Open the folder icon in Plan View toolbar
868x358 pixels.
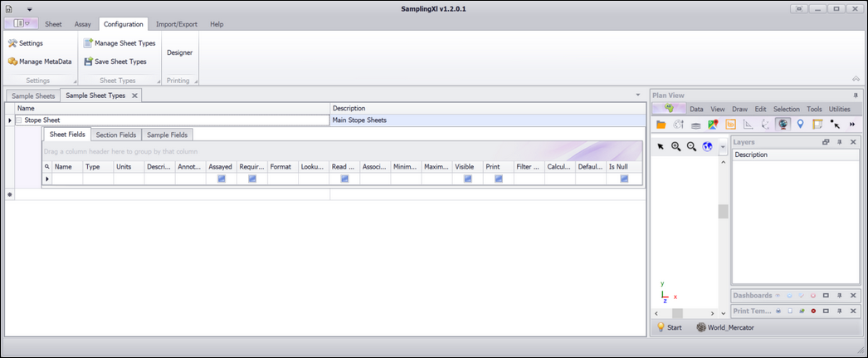(x=661, y=125)
